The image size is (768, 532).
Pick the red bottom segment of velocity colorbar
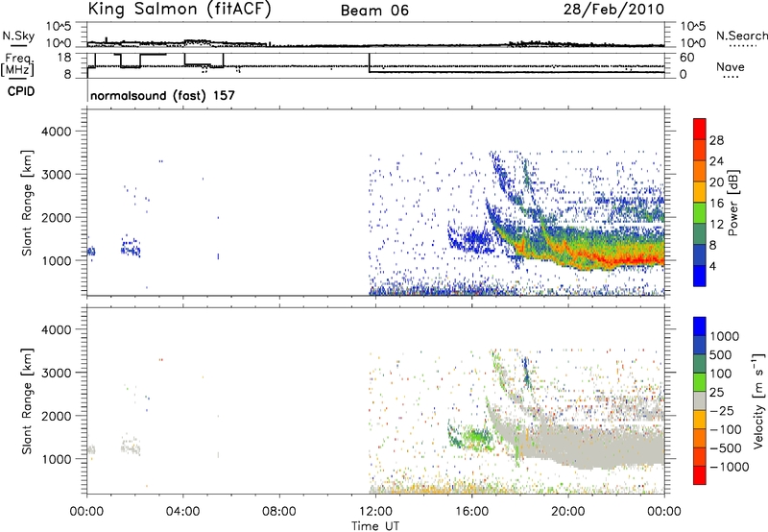pos(700,475)
